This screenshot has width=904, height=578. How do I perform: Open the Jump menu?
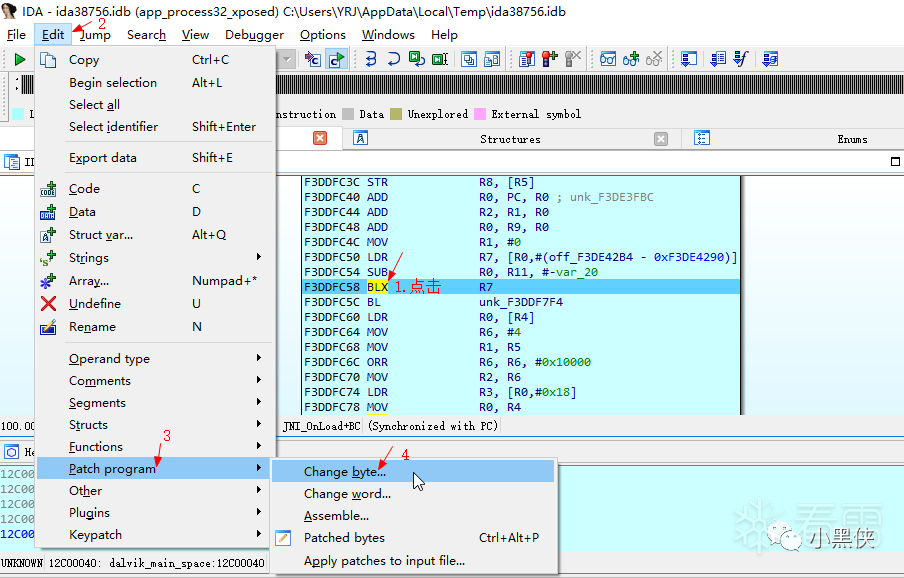95,35
